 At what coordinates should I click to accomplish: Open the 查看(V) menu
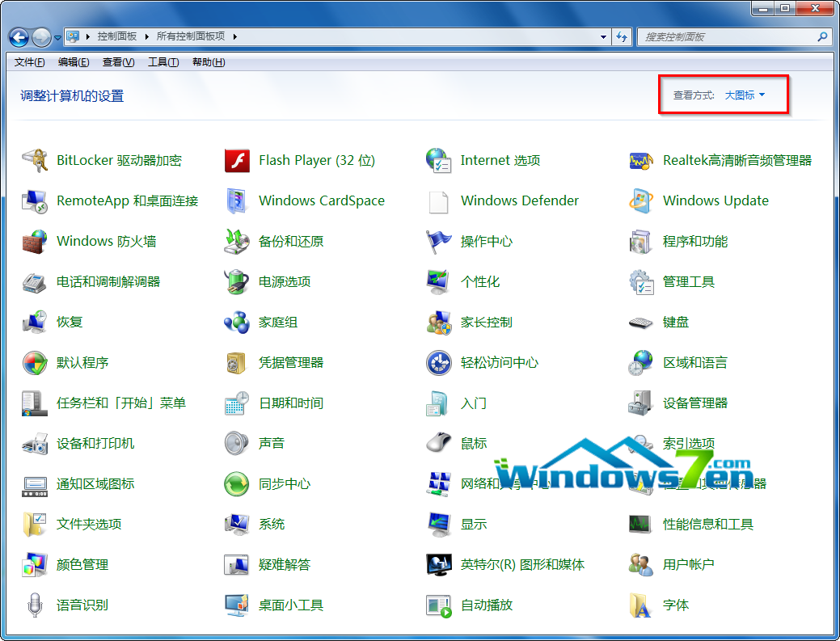pos(118,62)
